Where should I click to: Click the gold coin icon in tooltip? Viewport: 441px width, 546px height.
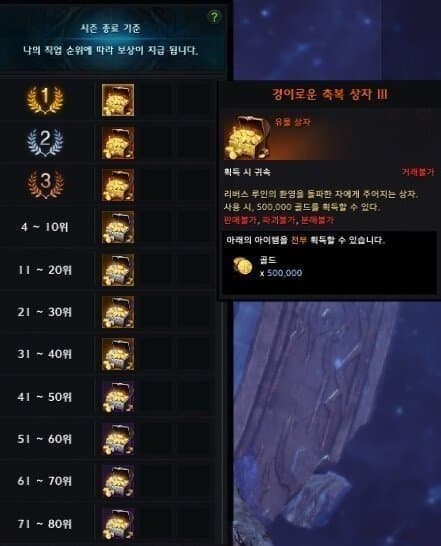243,266
